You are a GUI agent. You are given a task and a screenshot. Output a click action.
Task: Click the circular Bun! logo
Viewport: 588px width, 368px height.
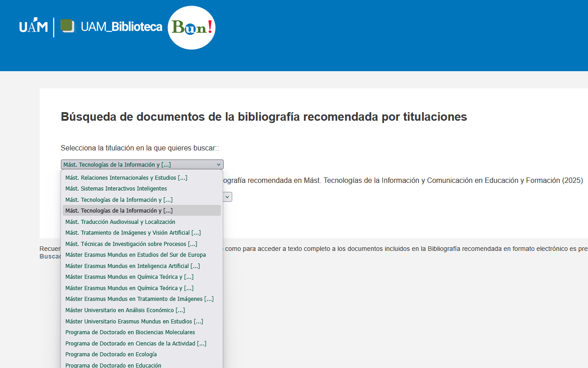[192, 27]
